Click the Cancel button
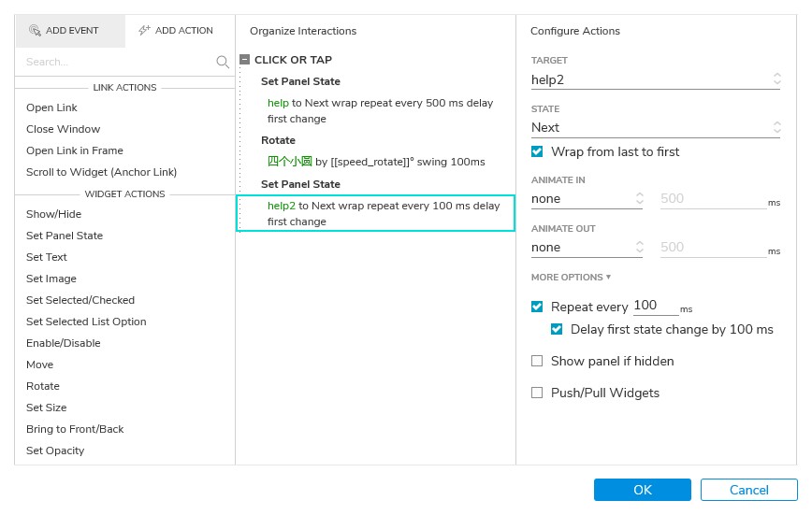812x515 pixels. coord(748,490)
